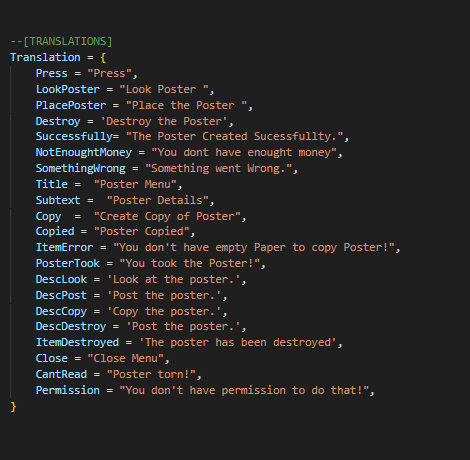Click 'The poster has been destroyed' string

[238, 342]
